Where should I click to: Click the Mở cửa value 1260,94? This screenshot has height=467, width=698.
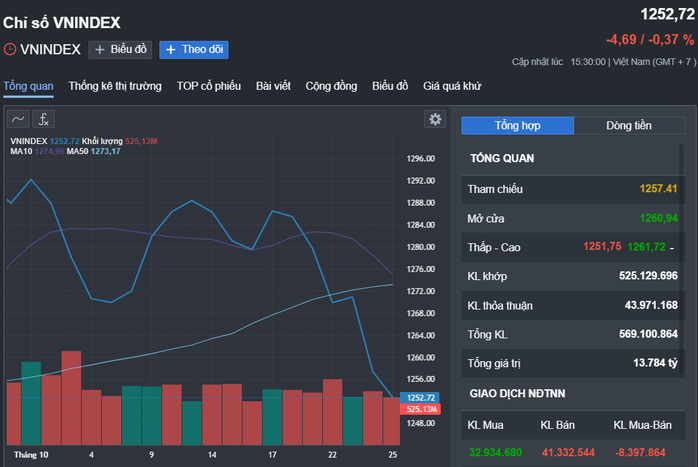click(x=658, y=218)
